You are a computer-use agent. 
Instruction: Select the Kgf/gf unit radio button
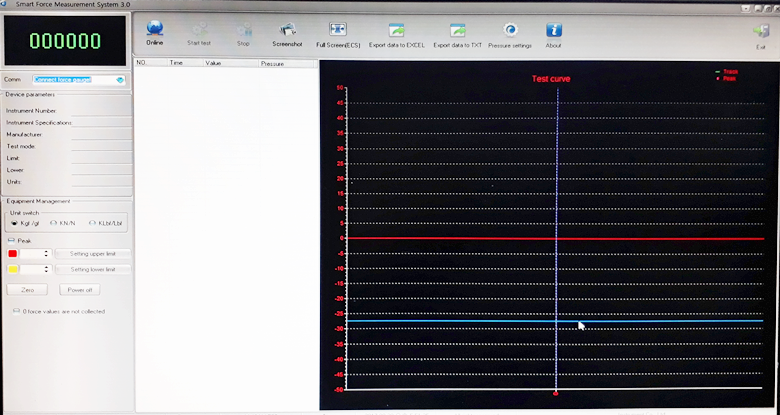click(x=14, y=223)
